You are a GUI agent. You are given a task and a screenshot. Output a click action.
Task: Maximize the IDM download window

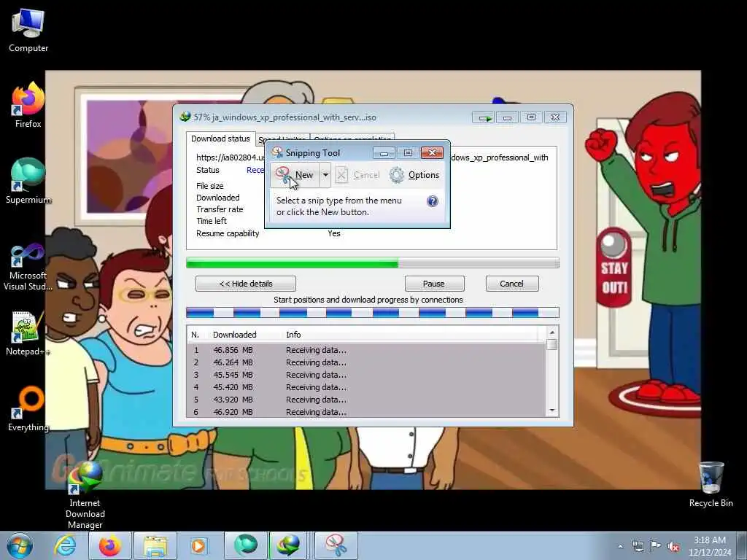(x=531, y=117)
